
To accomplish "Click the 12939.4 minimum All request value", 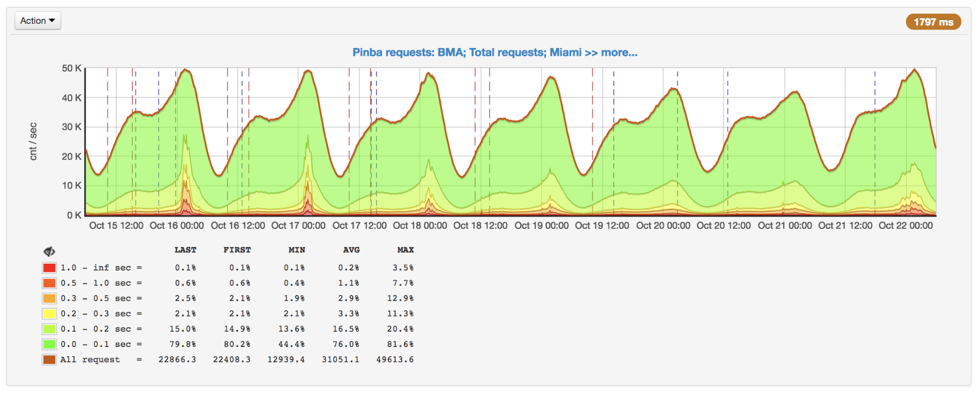I will coord(286,359).
